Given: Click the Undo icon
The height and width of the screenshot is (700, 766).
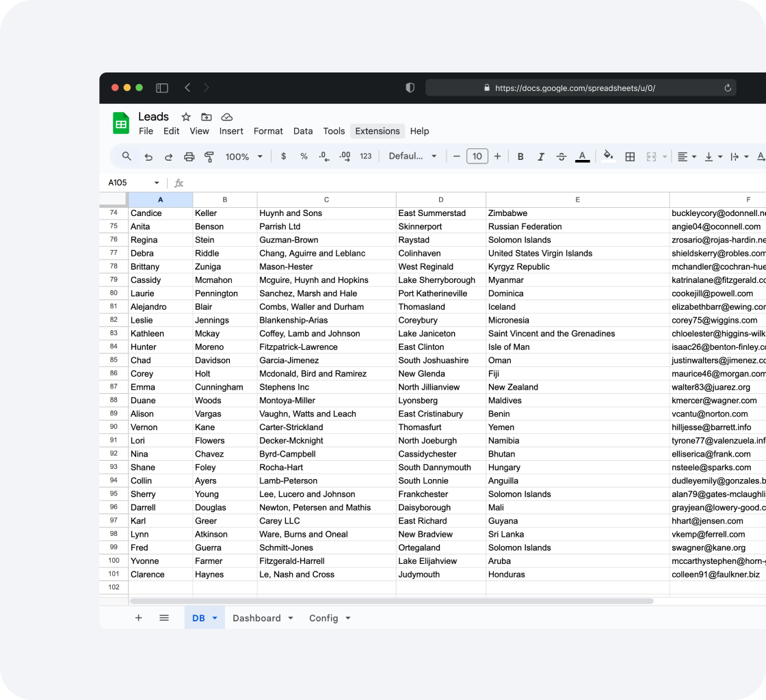Looking at the screenshot, I should coord(148,156).
